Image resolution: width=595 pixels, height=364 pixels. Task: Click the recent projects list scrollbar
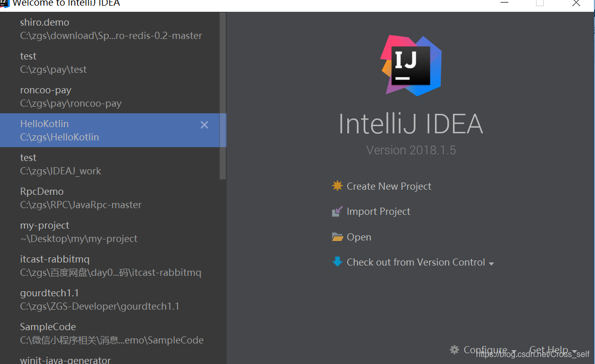[223, 95]
